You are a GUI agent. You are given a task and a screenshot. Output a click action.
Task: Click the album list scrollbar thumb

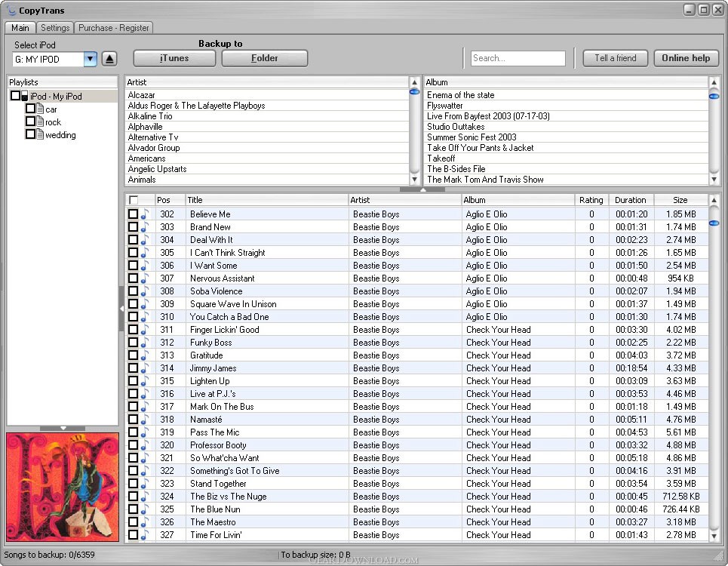[x=714, y=96]
